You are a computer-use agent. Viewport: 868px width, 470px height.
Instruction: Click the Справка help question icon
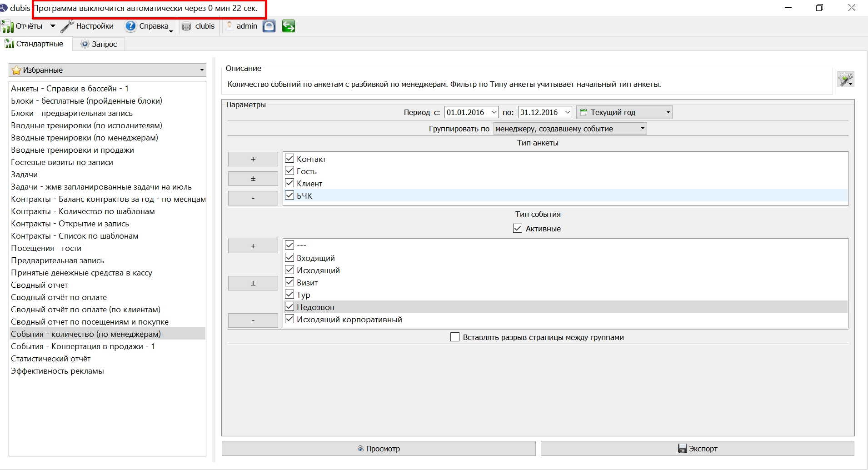point(130,26)
